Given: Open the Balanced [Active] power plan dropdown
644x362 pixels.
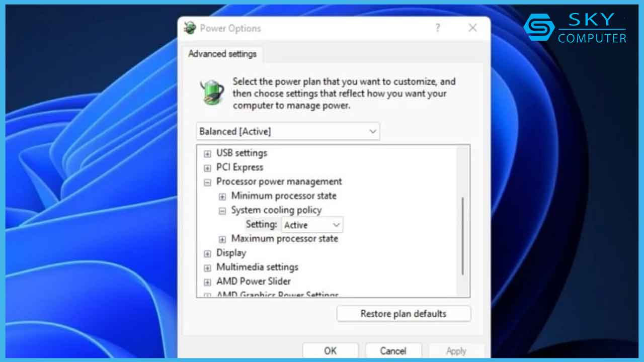Looking at the screenshot, I should (288, 132).
